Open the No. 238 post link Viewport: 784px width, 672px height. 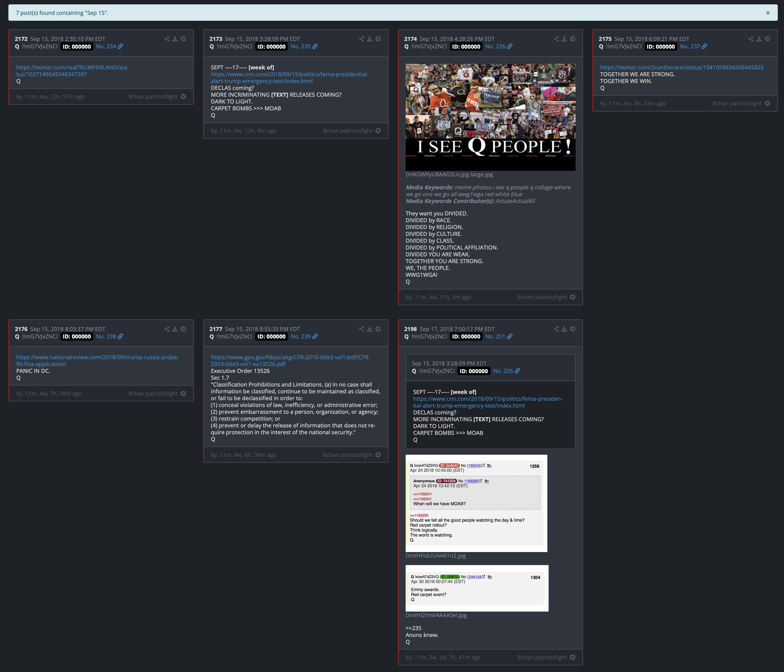(109, 337)
